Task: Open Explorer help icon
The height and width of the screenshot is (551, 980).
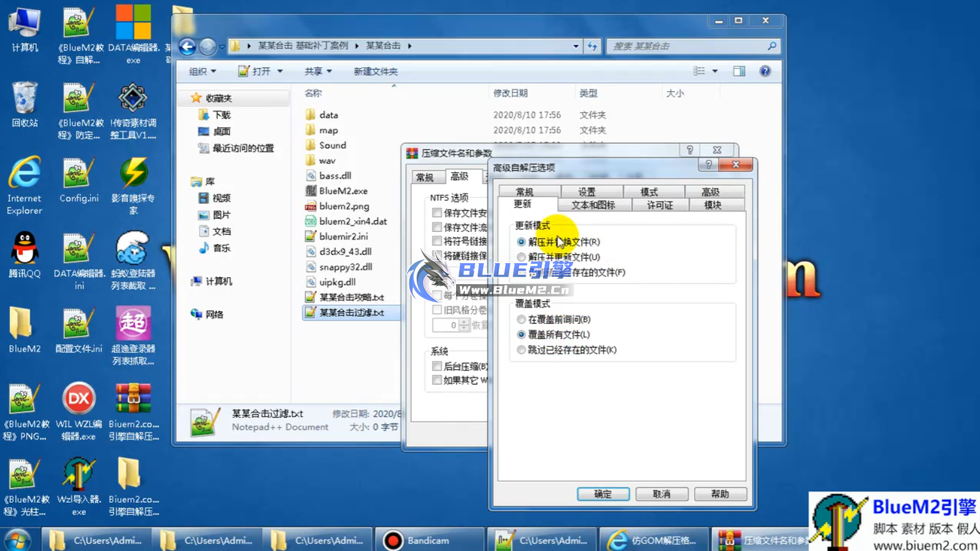Action: point(765,71)
